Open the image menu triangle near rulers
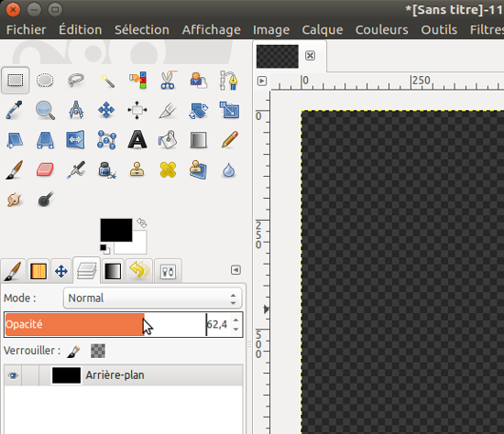504x434 pixels. tap(262, 81)
